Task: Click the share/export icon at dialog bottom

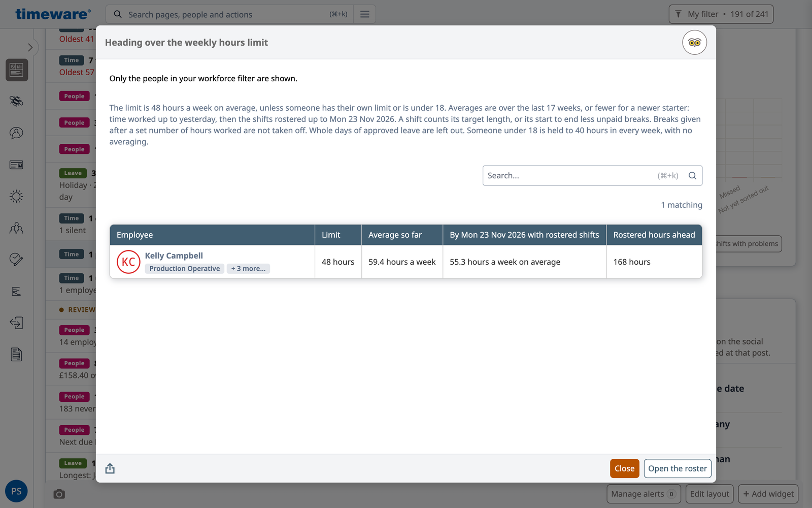Action: [110, 468]
